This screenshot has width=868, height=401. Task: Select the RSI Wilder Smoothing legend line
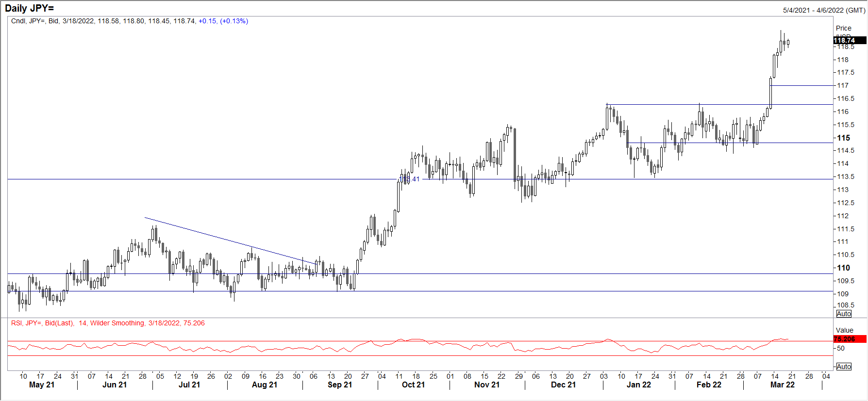click(x=108, y=323)
